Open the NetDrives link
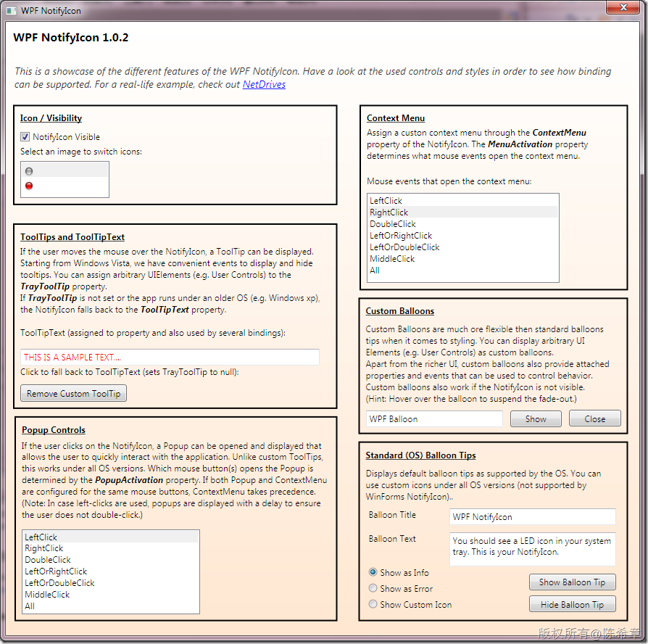 click(264, 84)
